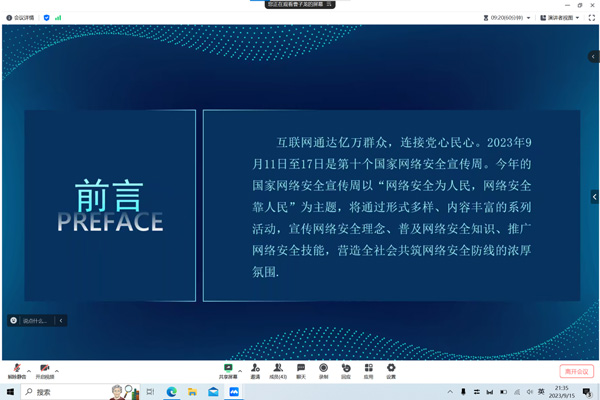Click the 'Say something' chat input
This screenshot has height=400, width=600.
pyautogui.click(x=34, y=321)
